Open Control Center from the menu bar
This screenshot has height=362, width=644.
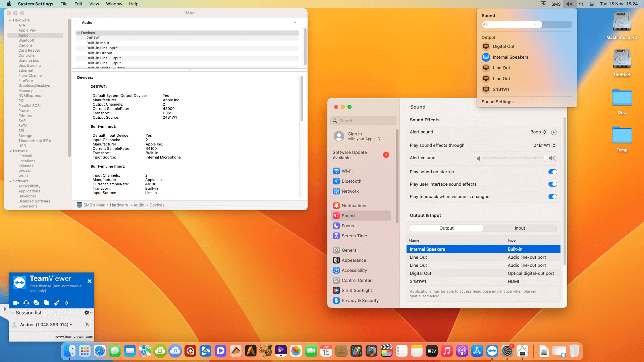(x=592, y=4)
